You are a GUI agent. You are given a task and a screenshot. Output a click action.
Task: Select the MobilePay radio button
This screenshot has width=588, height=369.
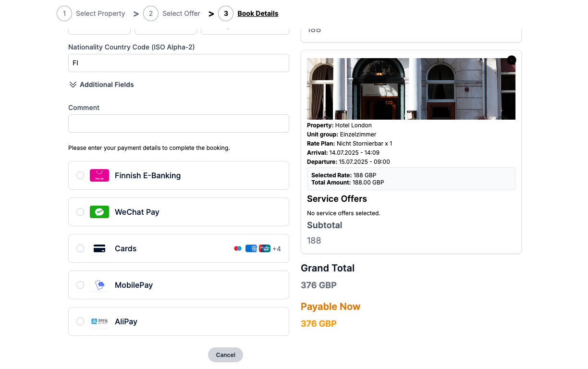point(80,285)
